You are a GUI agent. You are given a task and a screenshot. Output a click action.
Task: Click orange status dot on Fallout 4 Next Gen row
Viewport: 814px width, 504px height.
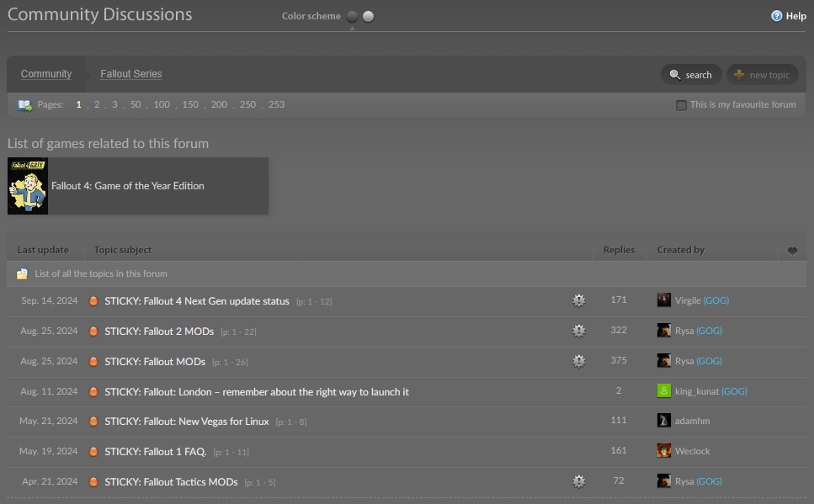(93, 301)
